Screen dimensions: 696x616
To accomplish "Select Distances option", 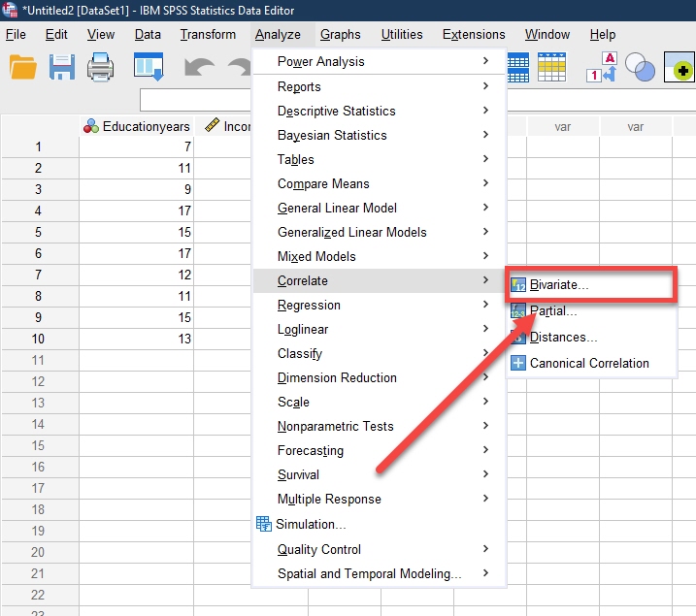I will click(591, 337).
